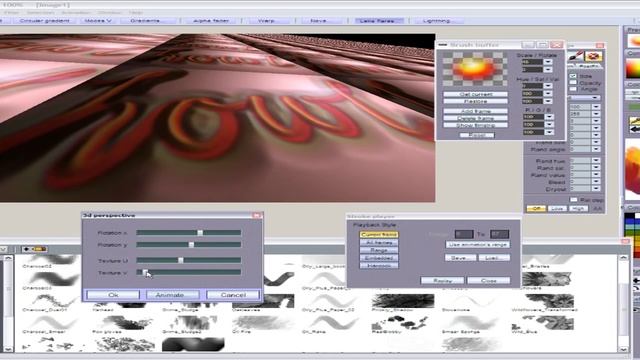This screenshot has width=640, height=360.
Task: Switch to the Alpha fader tab
Action: (211, 20)
